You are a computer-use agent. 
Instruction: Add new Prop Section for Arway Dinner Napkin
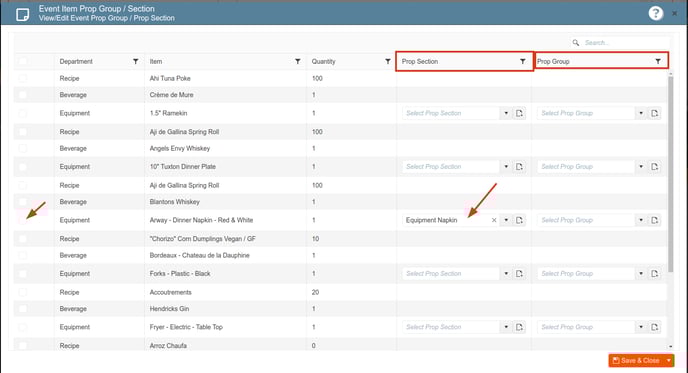pyautogui.click(x=520, y=220)
